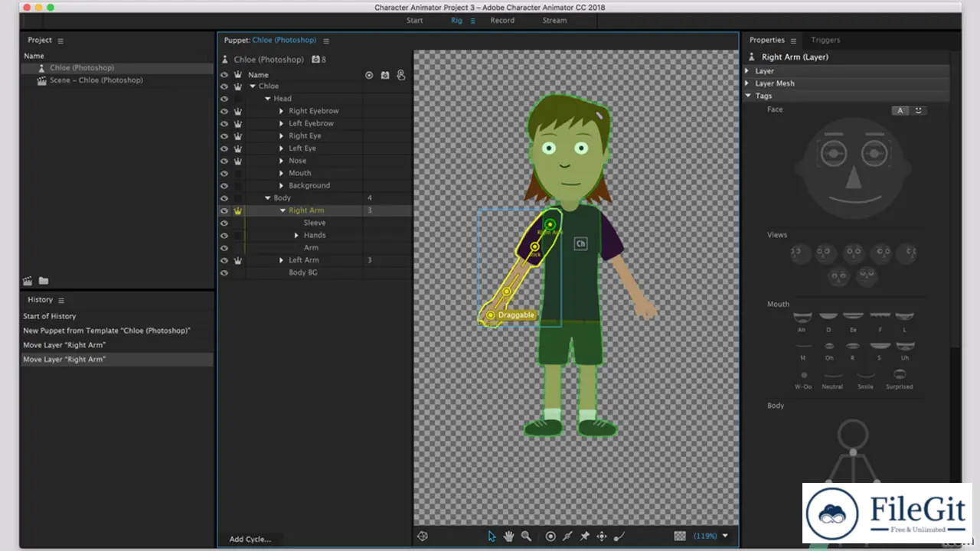This screenshot has width=980, height=551.
Task: Hide the Head layer with eye icon
Action: [224, 99]
